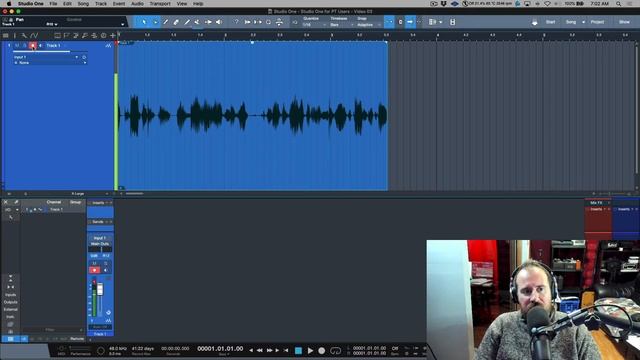
Task: Click the horizontal scrollbar beneath the arrangement
Action: tap(134, 193)
